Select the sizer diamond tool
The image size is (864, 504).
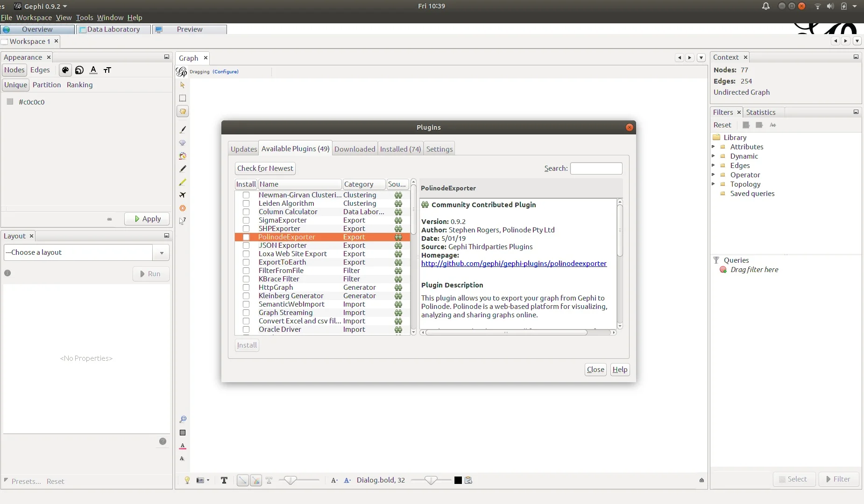click(x=183, y=142)
